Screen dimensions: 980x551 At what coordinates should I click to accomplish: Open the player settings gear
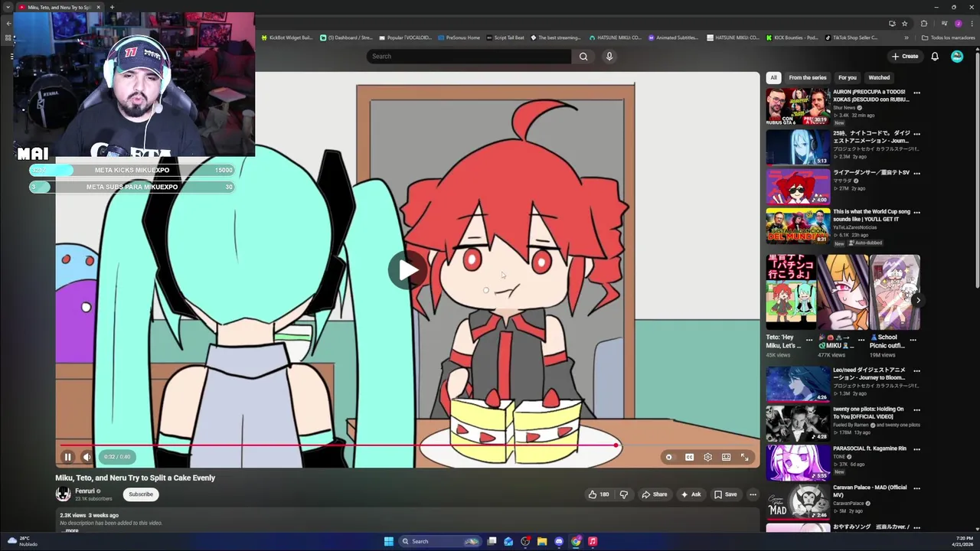[x=707, y=457]
